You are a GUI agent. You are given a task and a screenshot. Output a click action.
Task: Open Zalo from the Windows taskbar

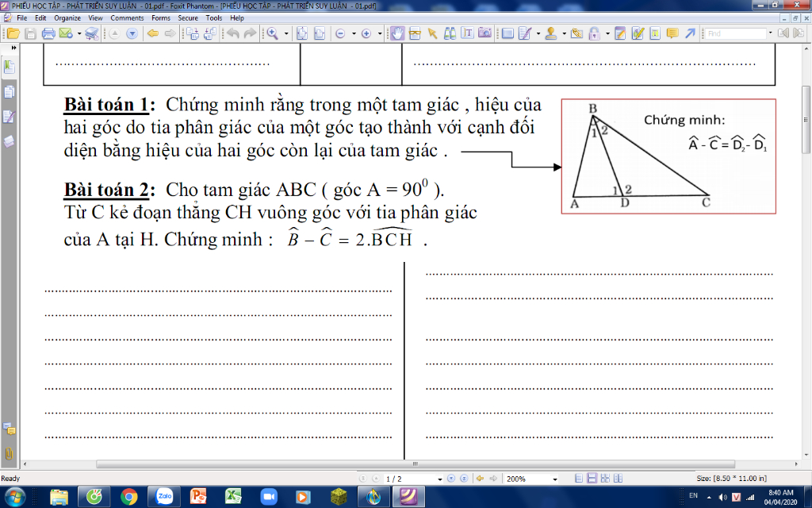164,497
